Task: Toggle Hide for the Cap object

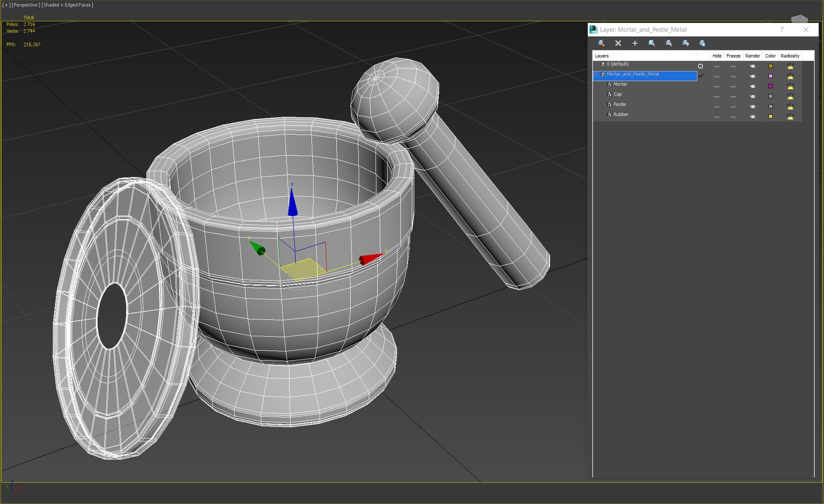Action: (x=717, y=97)
